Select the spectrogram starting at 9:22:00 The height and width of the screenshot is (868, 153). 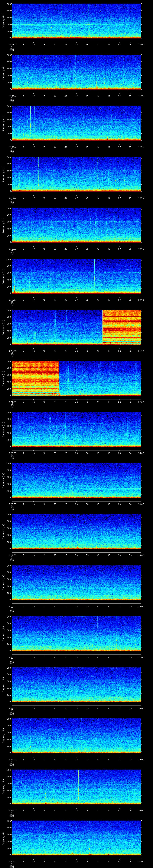(77, 429)
